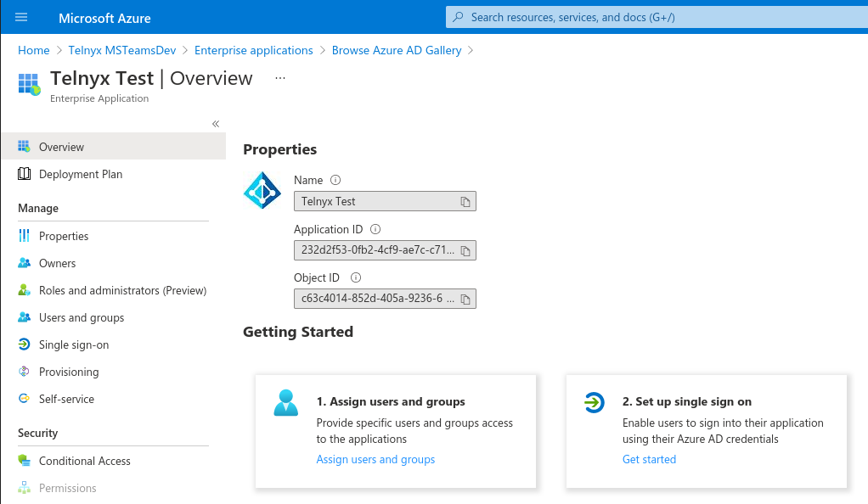Open the hamburger portal menu
868x504 pixels.
click(21, 17)
